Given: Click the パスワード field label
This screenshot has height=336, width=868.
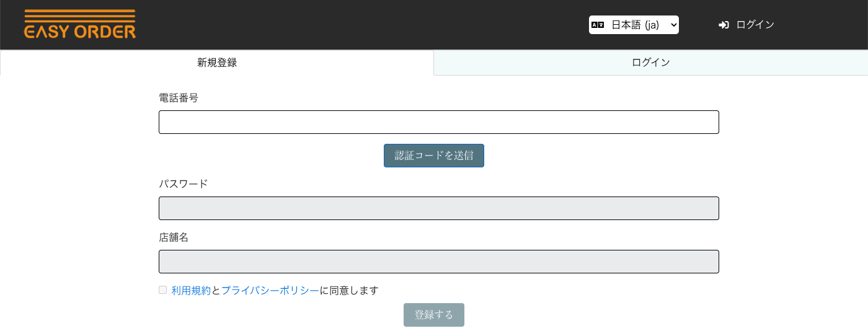Looking at the screenshot, I should coord(184,184).
